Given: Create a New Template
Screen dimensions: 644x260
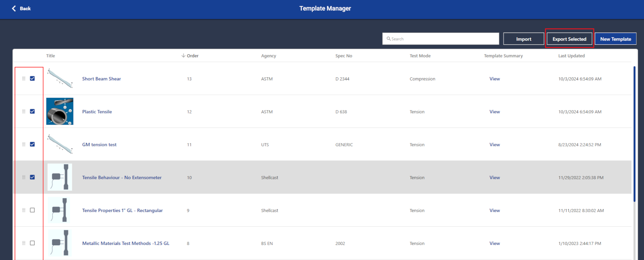Looking at the screenshot, I should tap(616, 39).
